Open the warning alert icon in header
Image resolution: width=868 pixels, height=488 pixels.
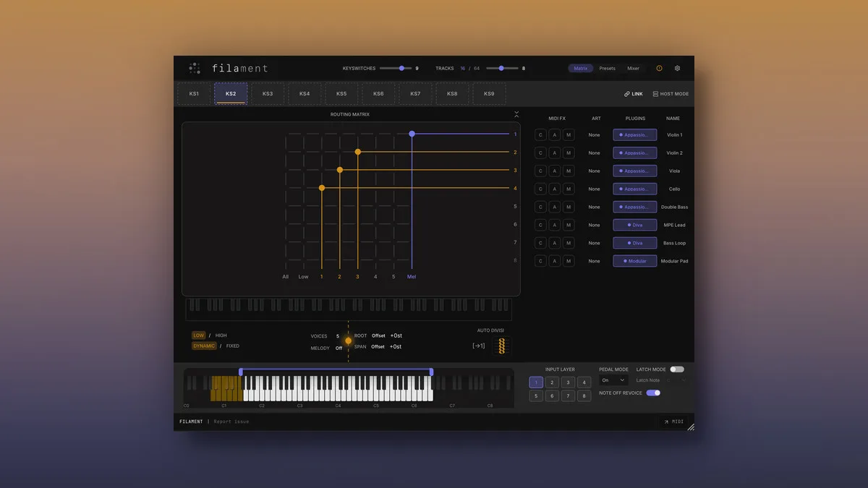pyautogui.click(x=659, y=68)
